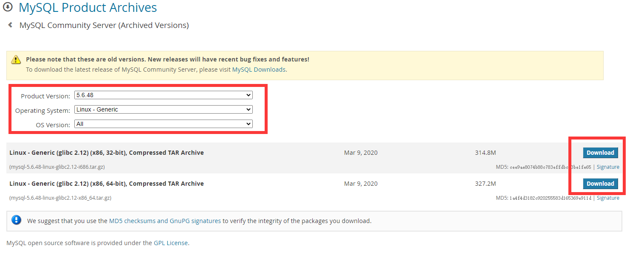Open the GPL License link

point(170,243)
